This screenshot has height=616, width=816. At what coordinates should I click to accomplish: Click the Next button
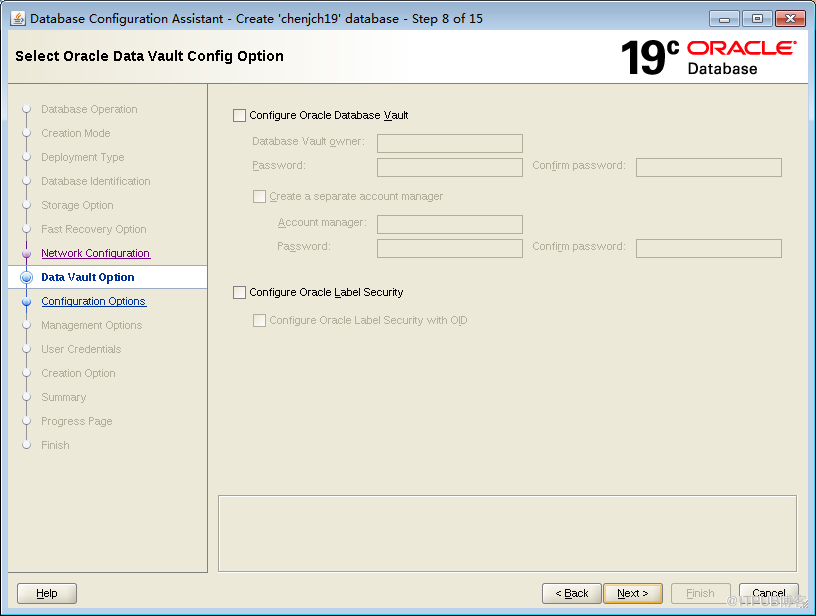pyautogui.click(x=633, y=593)
